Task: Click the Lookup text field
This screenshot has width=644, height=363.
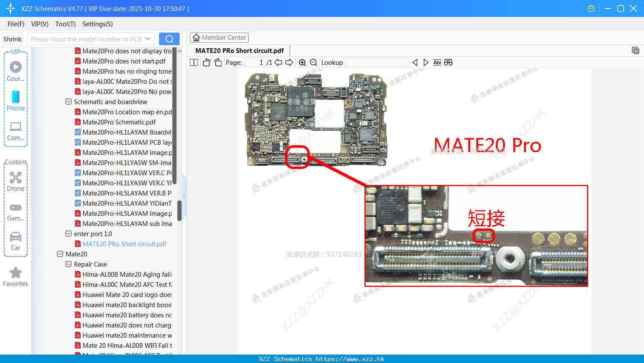Action: 377,63
